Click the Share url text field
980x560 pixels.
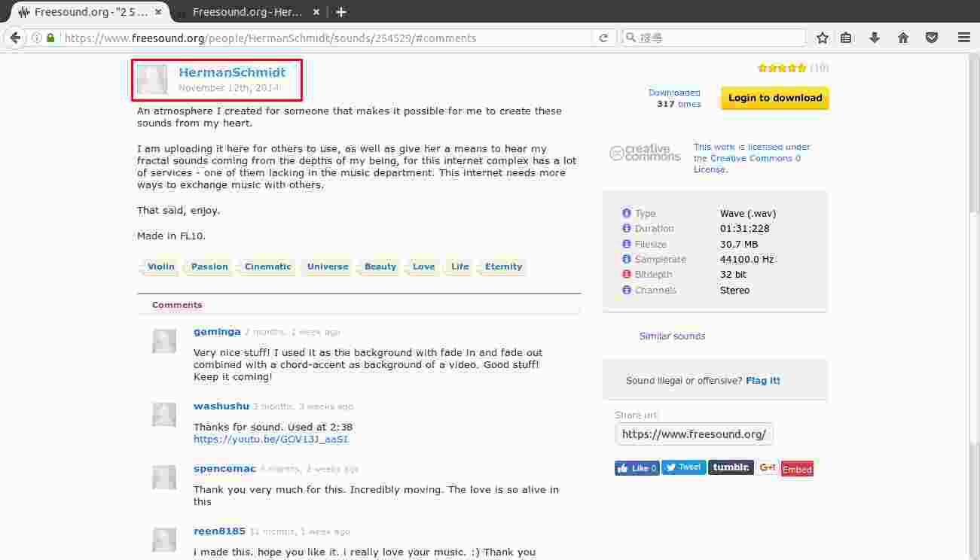pyautogui.click(x=694, y=434)
